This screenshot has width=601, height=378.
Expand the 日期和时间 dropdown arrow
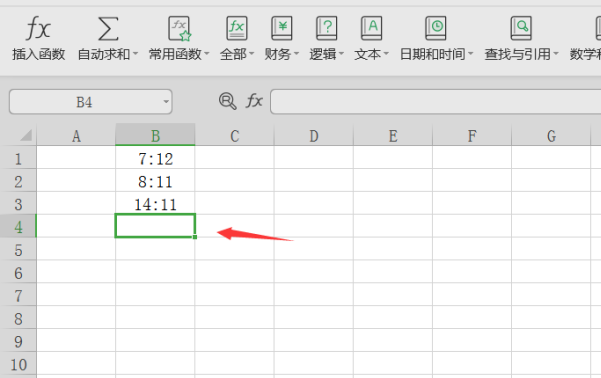click(470, 54)
